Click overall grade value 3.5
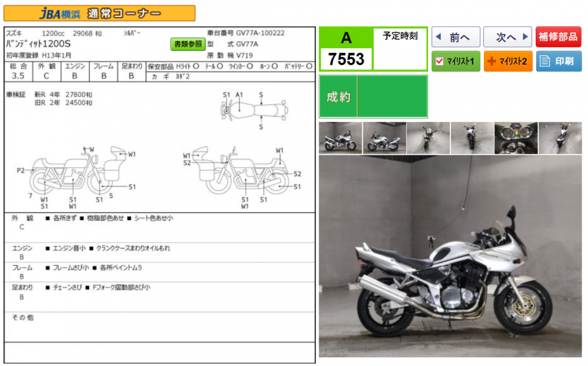The width and height of the screenshot is (588, 366). tap(18, 76)
